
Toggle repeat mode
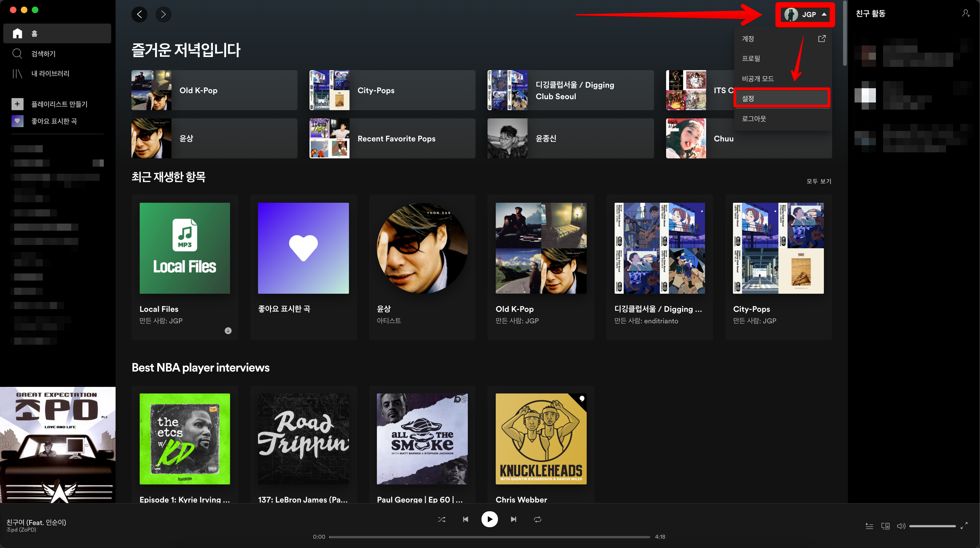tap(538, 519)
